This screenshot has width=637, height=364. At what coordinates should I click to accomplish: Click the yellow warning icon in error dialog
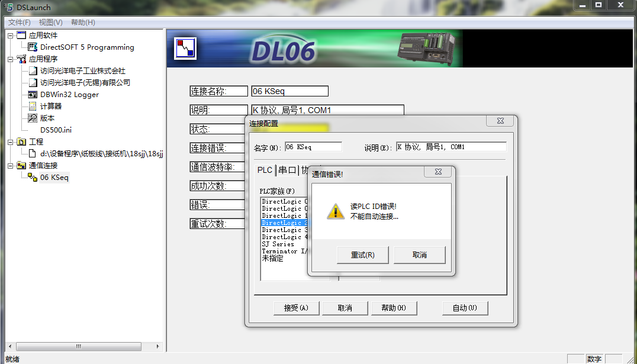(336, 211)
